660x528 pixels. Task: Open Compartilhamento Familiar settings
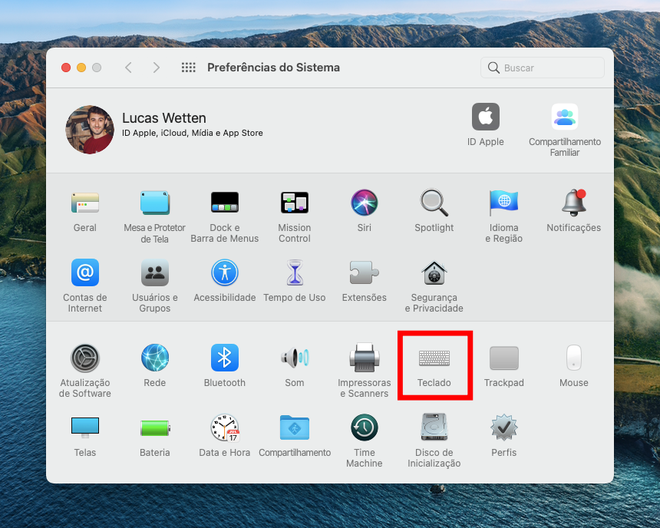(x=564, y=117)
